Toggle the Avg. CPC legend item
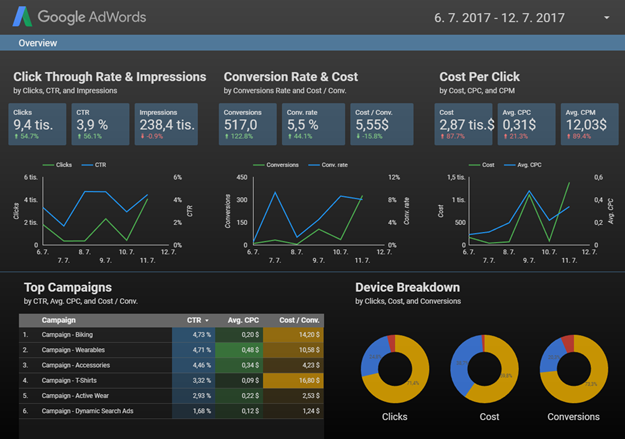This screenshot has height=439, width=625. (523, 165)
